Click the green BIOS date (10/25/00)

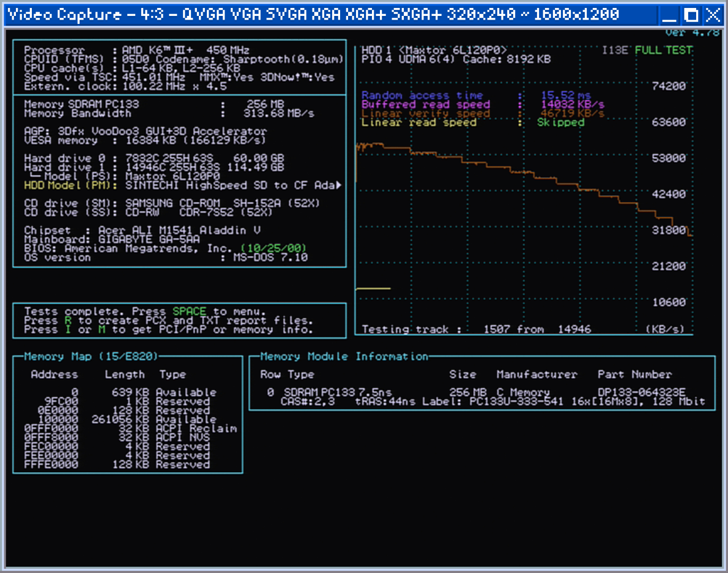[x=273, y=248]
